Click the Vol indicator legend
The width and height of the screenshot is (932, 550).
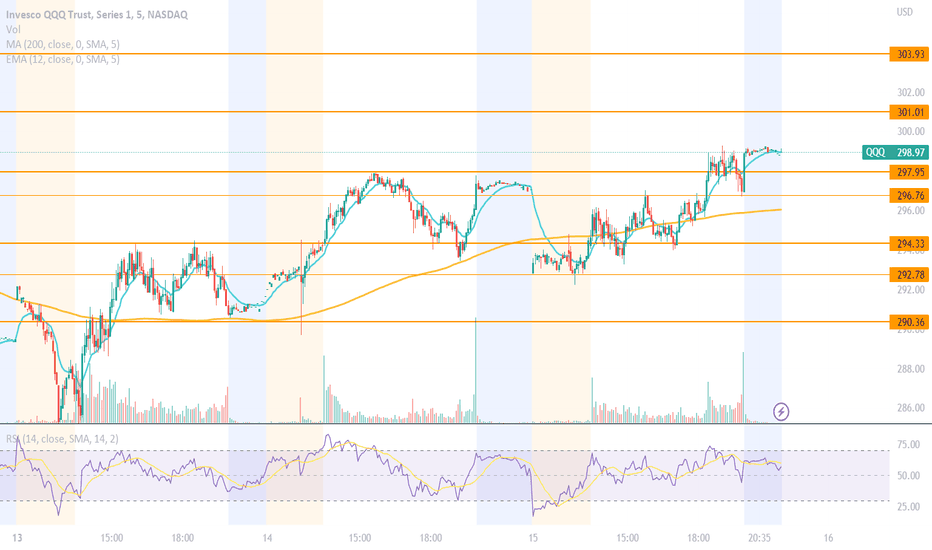pos(13,30)
